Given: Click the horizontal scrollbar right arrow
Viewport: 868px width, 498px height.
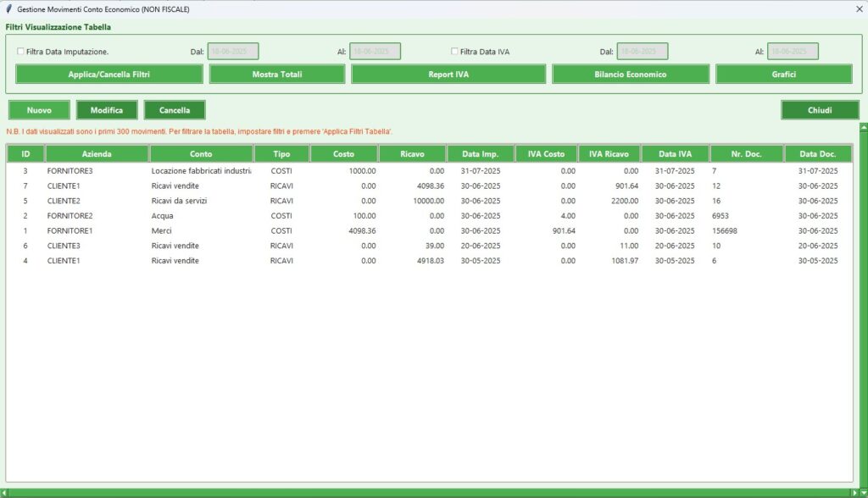Looking at the screenshot, I should click(x=854, y=492).
